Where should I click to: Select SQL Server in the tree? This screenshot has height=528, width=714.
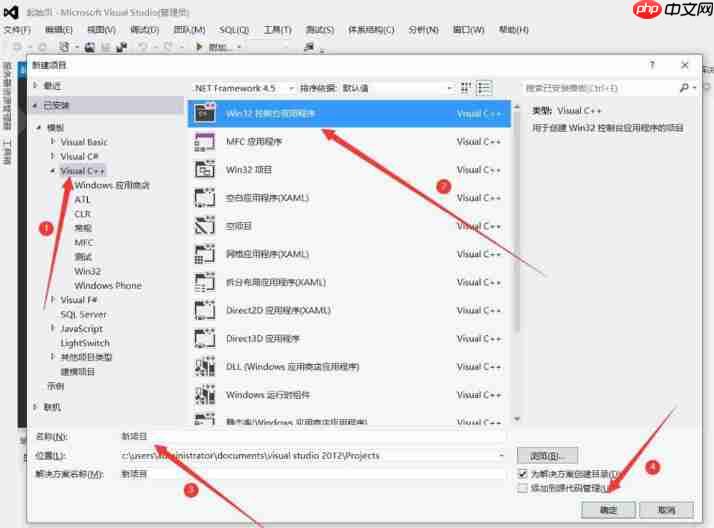(x=83, y=314)
